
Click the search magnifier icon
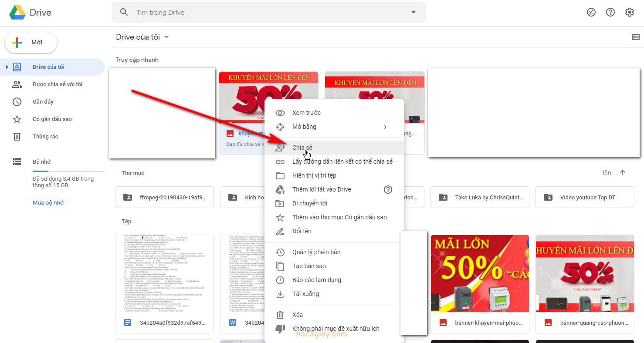[124, 12]
